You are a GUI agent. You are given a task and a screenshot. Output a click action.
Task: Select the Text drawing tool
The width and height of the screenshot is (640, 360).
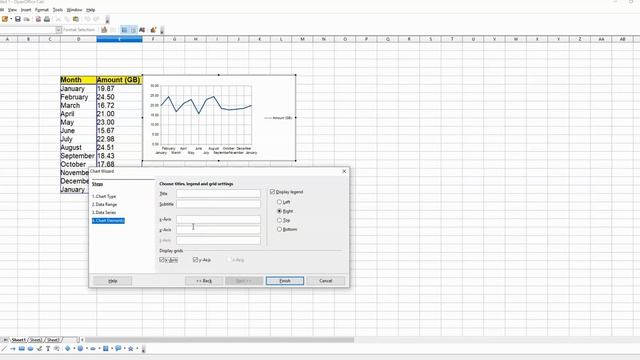pyautogui.click(x=48, y=349)
